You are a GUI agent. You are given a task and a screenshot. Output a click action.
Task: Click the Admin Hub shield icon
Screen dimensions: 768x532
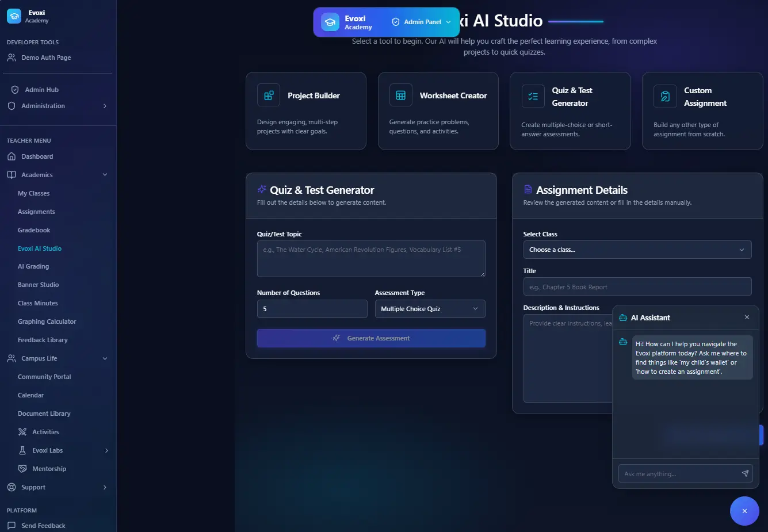[x=15, y=90]
